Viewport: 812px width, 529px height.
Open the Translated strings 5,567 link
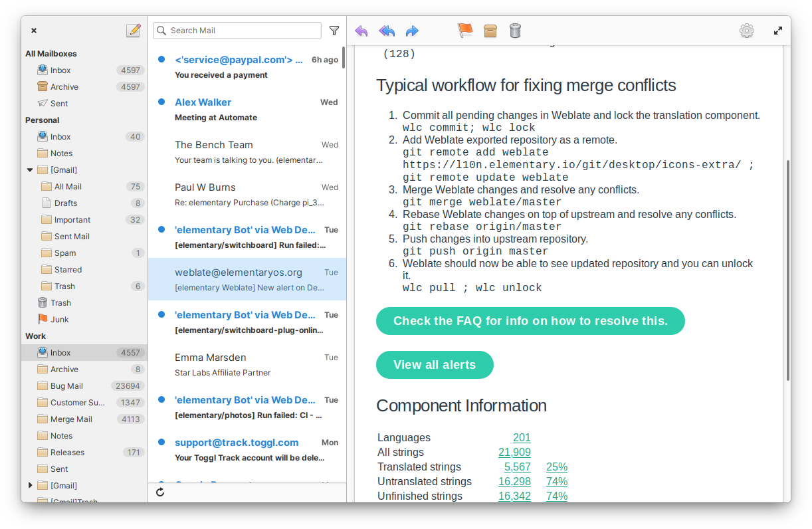click(x=518, y=467)
